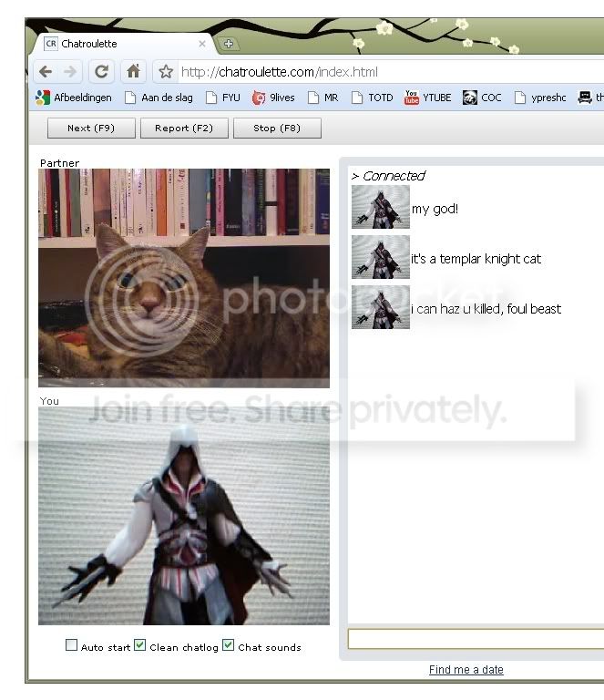The image size is (604, 700).
Task: Click the address bar URL field
Action: [x=390, y=72]
